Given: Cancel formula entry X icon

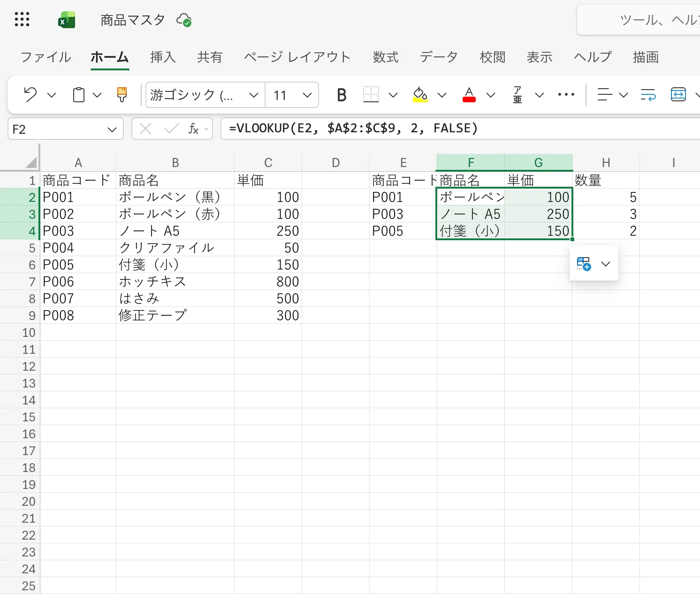Looking at the screenshot, I should click(145, 129).
